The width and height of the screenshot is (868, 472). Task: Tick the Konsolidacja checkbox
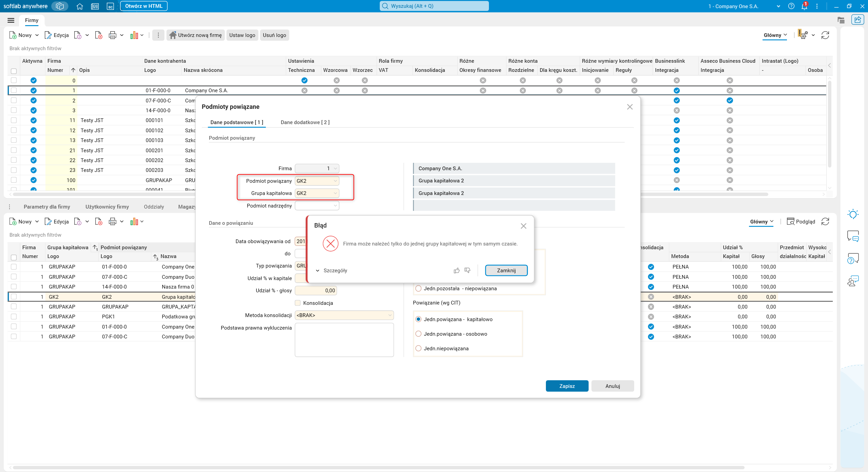pyautogui.click(x=298, y=303)
